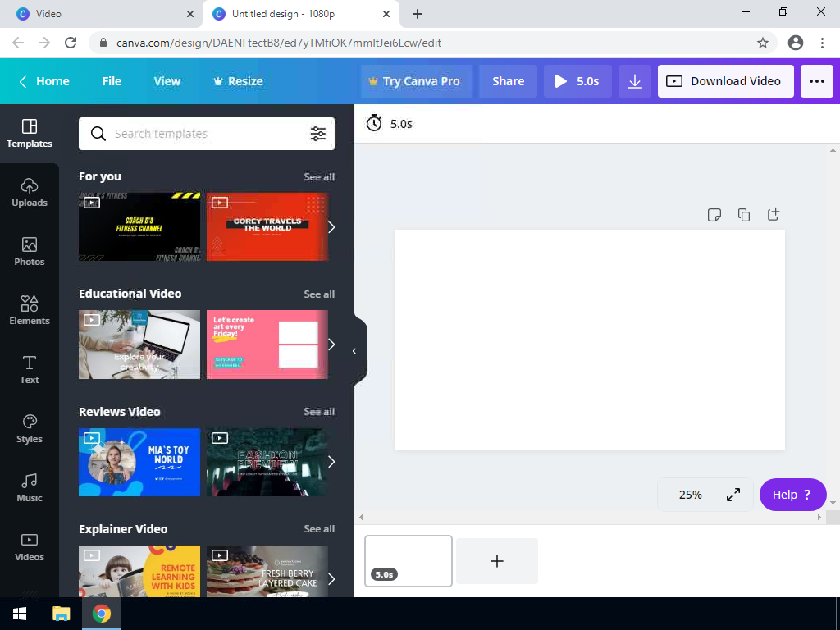840x630 pixels.
Task: Click the timer clock icon above canvas
Action: [374, 123]
